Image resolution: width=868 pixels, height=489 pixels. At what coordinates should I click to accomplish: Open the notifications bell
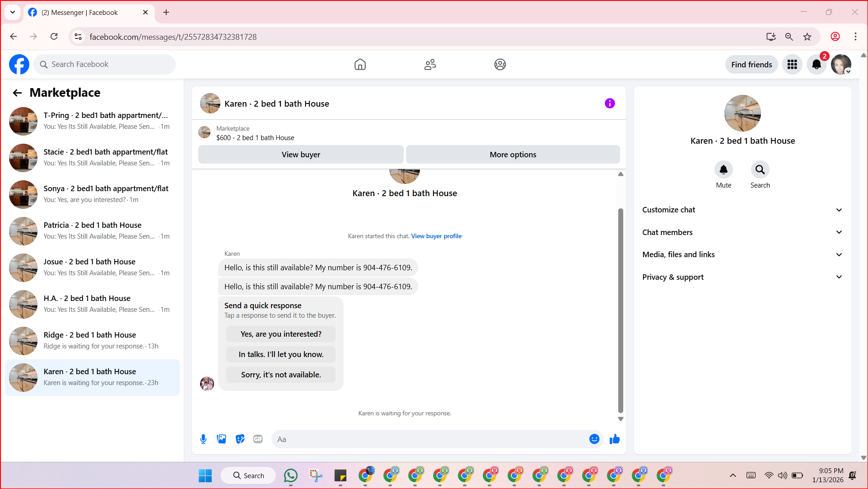pyautogui.click(x=816, y=65)
